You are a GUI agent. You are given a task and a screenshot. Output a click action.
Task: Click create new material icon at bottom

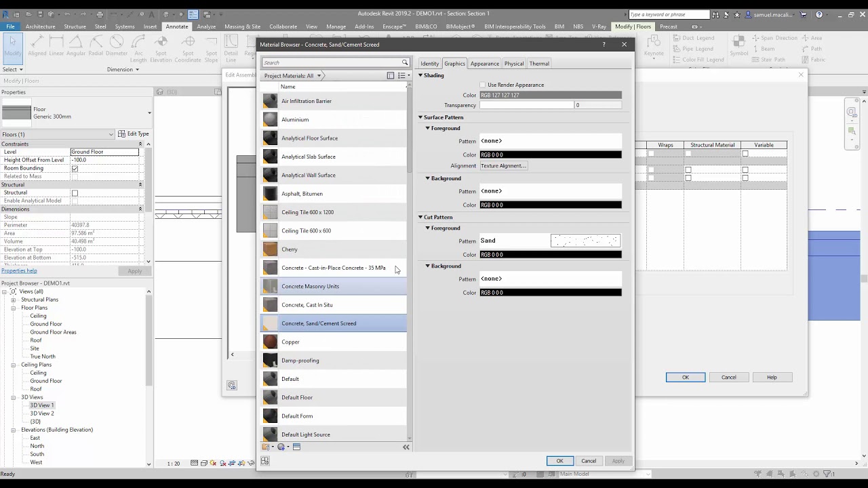click(x=283, y=447)
